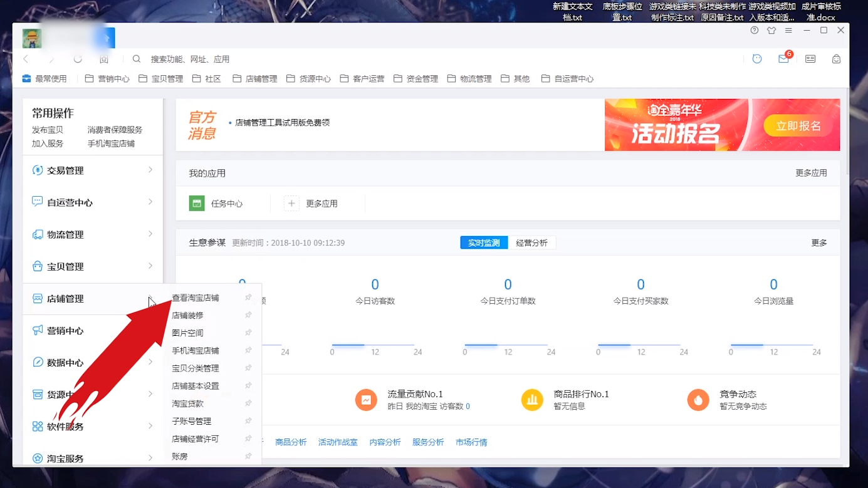
Task: Click the 竞争动态 flame icon
Action: click(698, 400)
